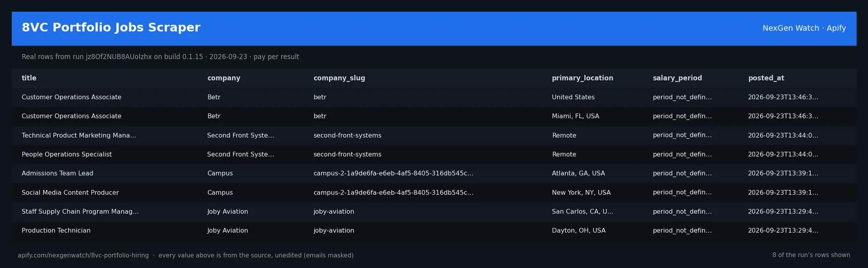Click period_not_defin… in Production Technician row
This screenshot has width=868, height=268.
point(682,230)
